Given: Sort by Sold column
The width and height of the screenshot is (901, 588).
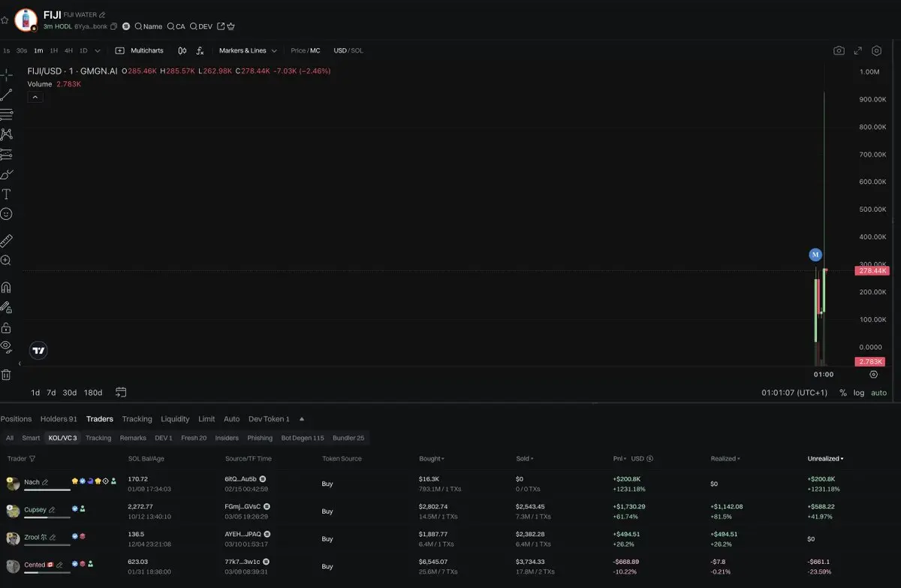Looking at the screenshot, I should tap(525, 459).
